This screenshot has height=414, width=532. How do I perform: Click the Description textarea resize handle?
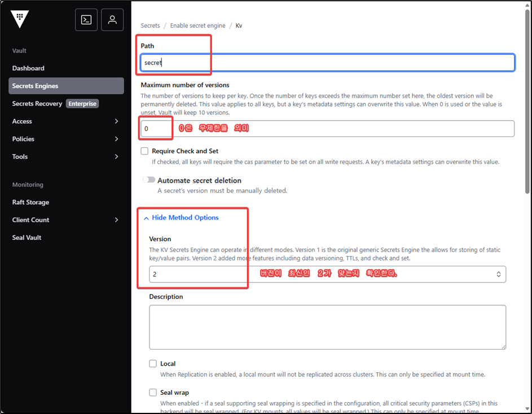(503, 347)
